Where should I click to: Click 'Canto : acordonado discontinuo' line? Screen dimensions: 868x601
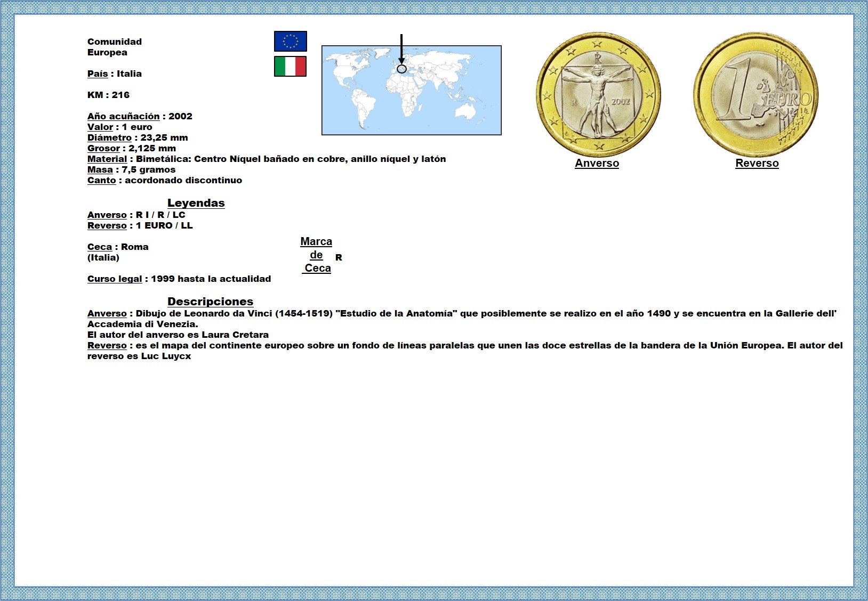[165, 180]
